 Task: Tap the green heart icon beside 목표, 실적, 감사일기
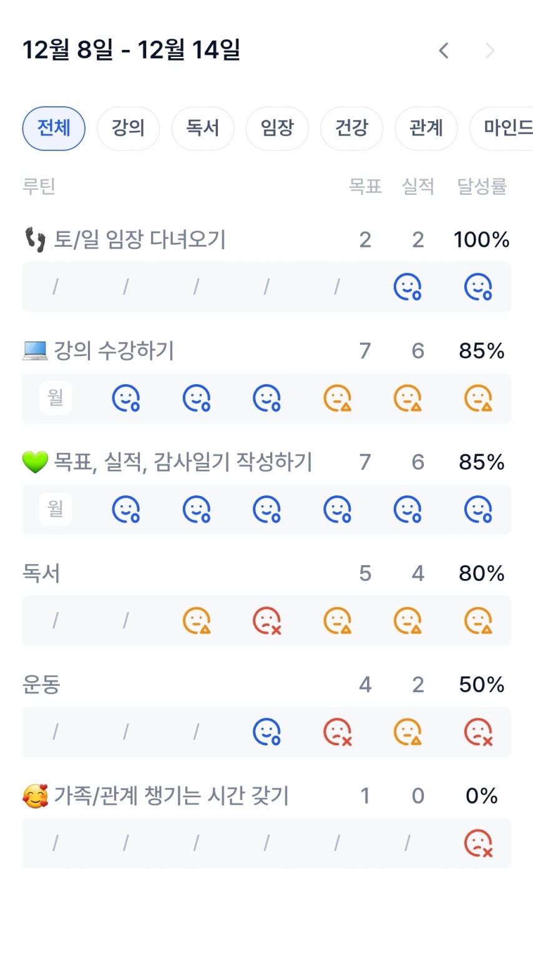click(35, 462)
